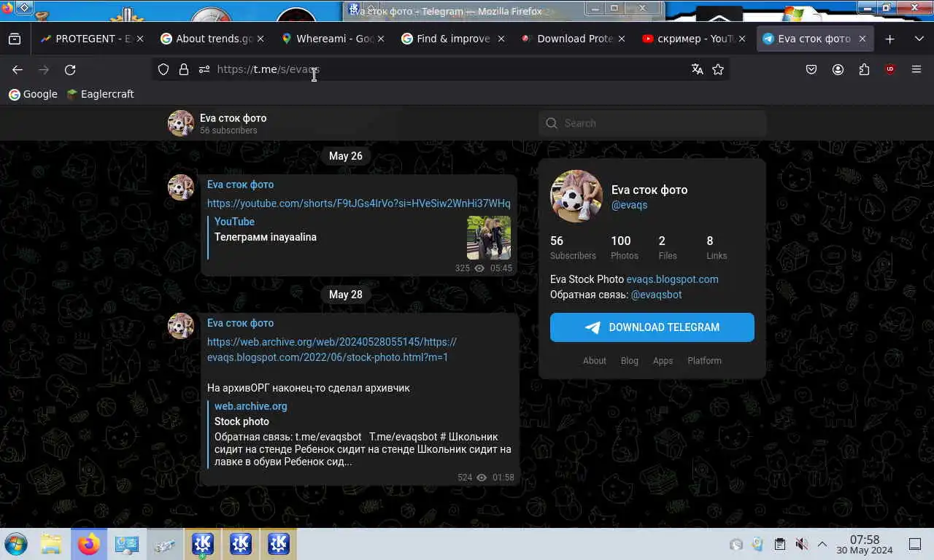Open the Blog footer link
This screenshot has width=934, height=560.
click(x=629, y=361)
